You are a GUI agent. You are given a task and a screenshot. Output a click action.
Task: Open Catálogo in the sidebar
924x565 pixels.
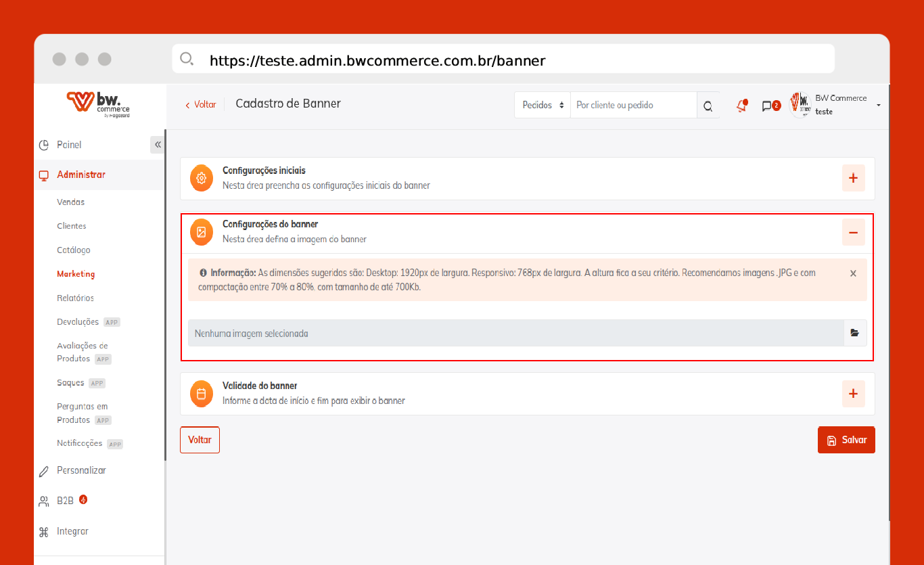pos(74,250)
